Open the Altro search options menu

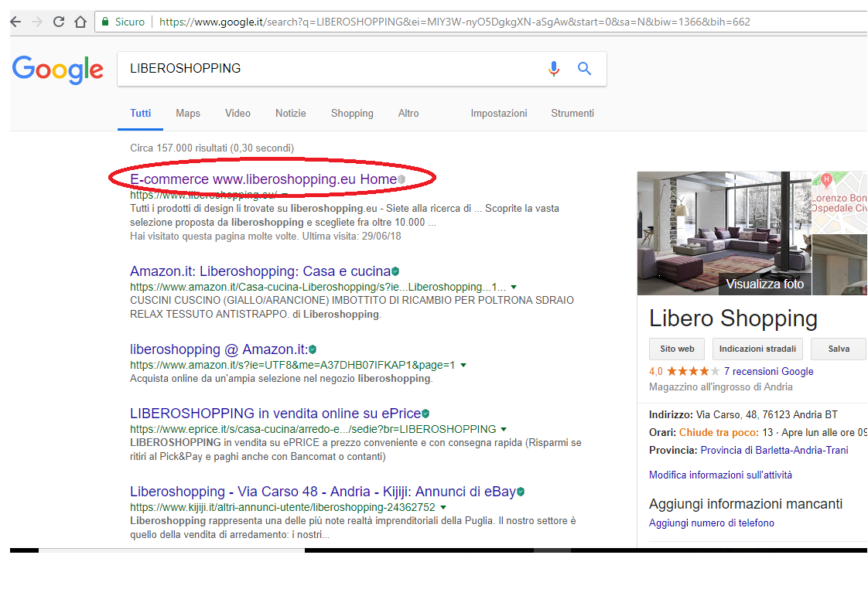click(408, 113)
